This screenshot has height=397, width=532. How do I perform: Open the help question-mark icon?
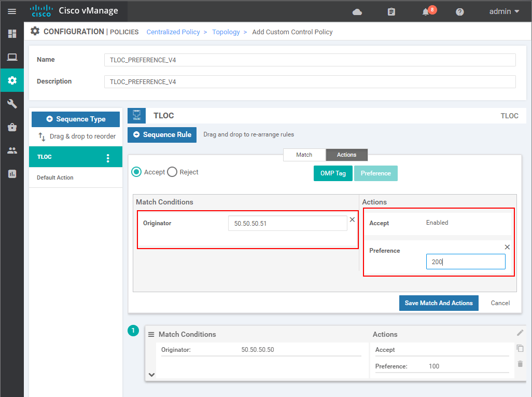[459, 11]
